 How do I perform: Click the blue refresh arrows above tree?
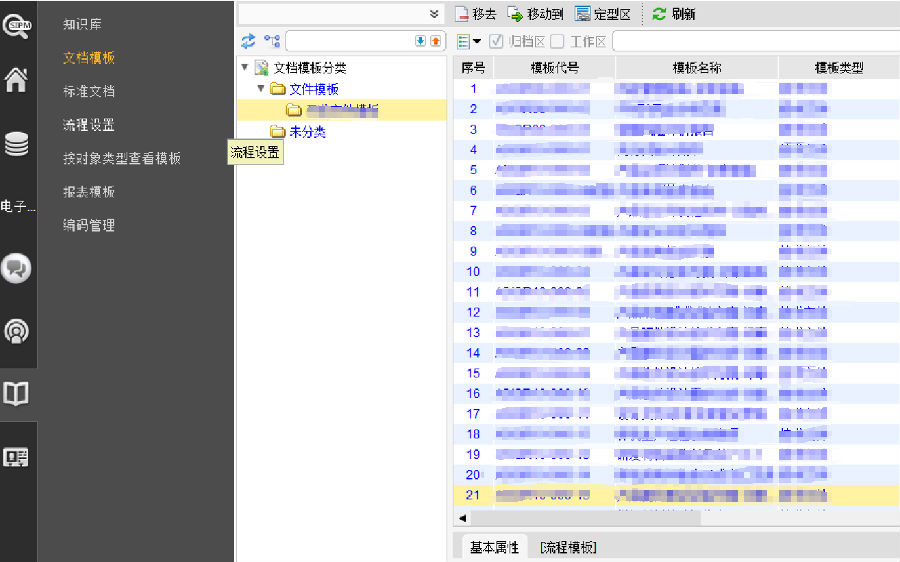248,41
